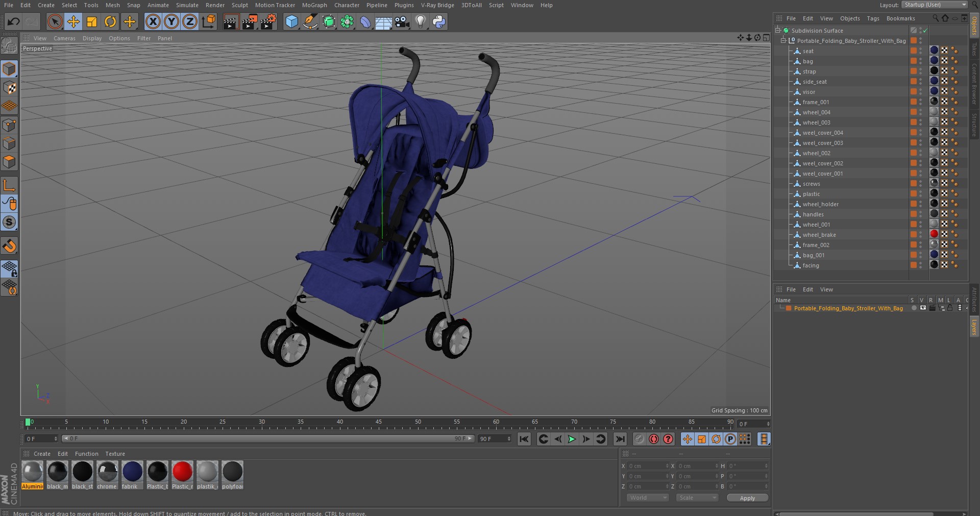Open the Layers side tab
The height and width of the screenshot is (516, 980).
(x=974, y=327)
